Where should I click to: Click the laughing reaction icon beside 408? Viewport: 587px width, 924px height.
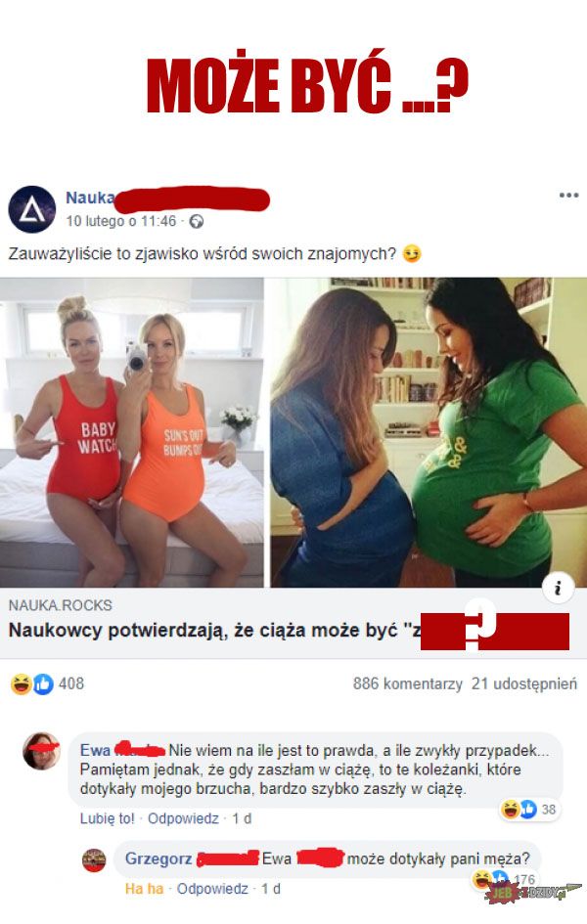[21, 683]
